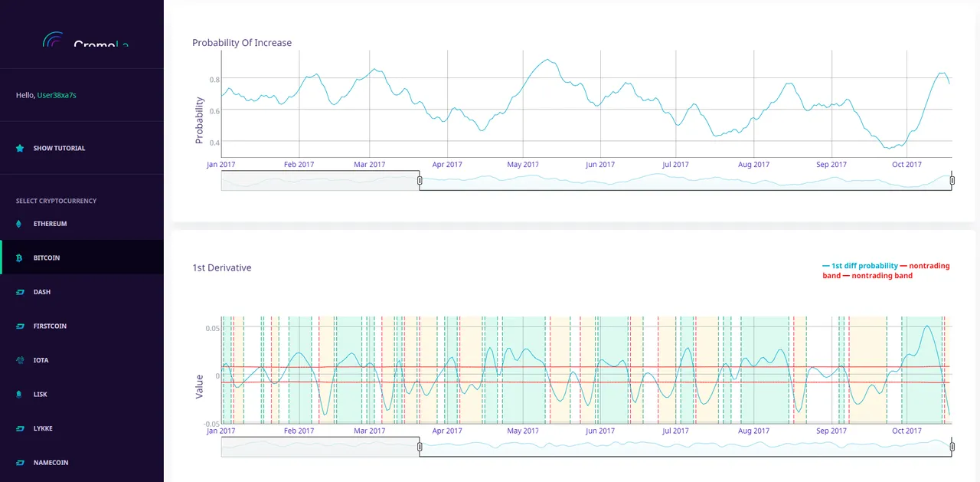Click Feb 2017 label on Derivative chart
The height and width of the screenshot is (482, 980).
tap(299, 431)
